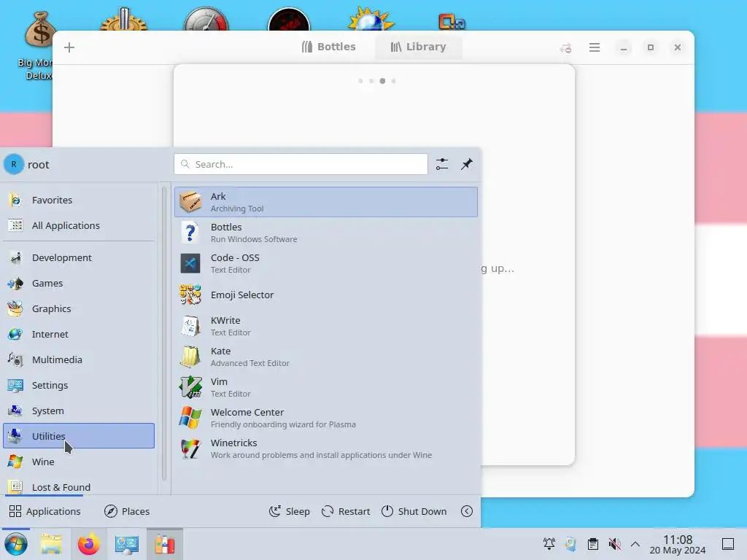The image size is (747, 560).
Task: Open Internet category
Action: pyautogui.click(x=79, y=334)
